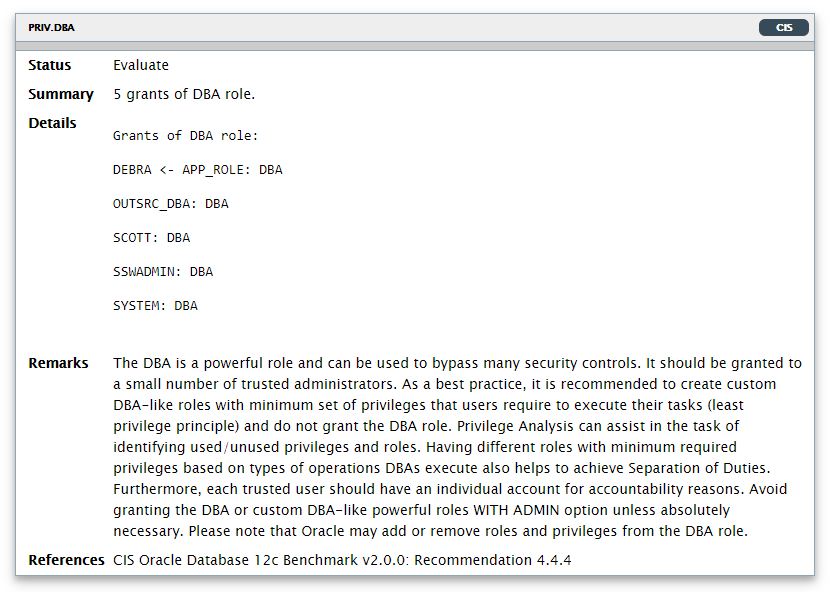The height and width of the screenshot is (592, 830).
Task: Click the Evaluate status value
Action: [x=141, y=65]
